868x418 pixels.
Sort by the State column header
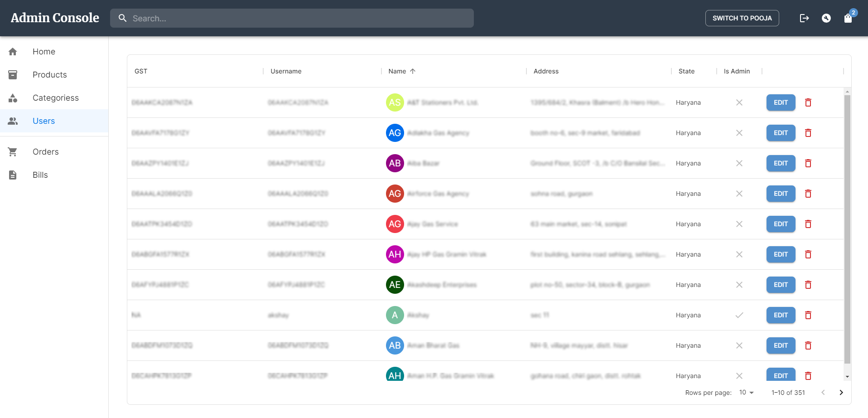686,71
